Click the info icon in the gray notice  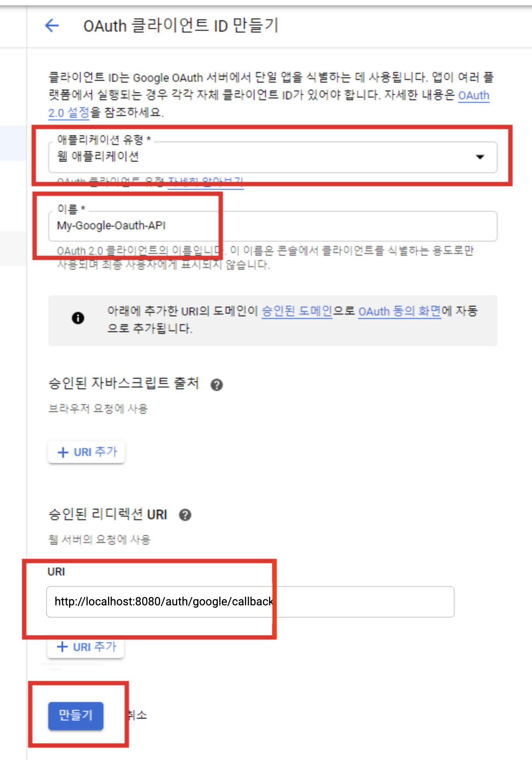[x=78, y=318]
